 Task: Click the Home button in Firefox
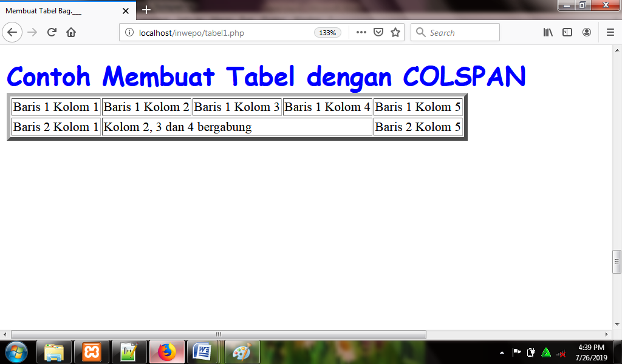(x=72, y=32)
